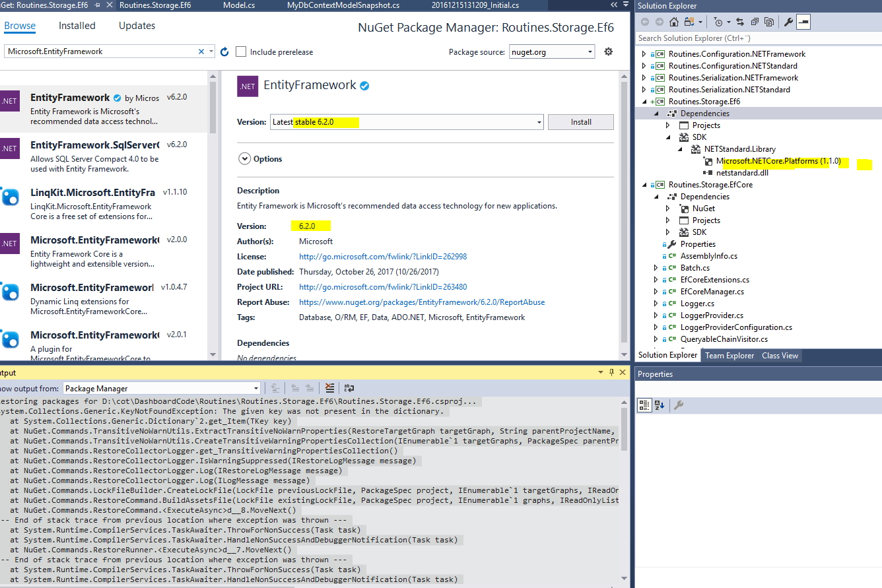Pin the Output window with pushpin

click(x=612, y=373)
